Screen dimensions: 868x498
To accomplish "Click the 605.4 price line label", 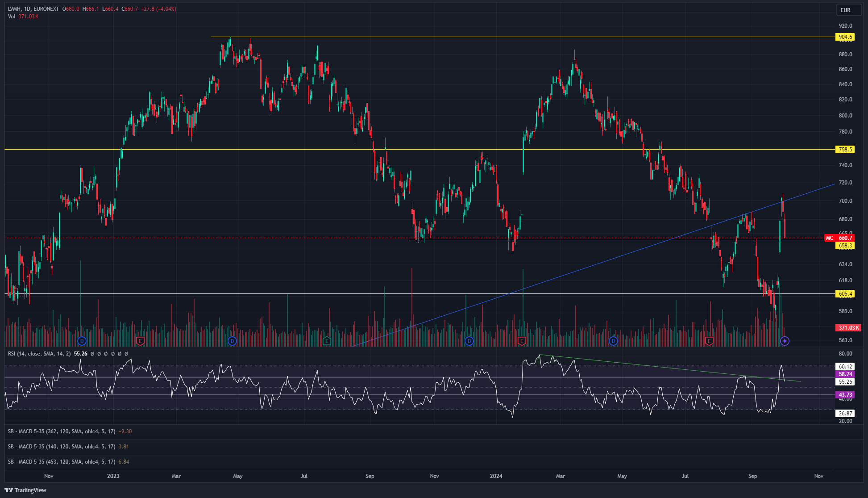I will (845, 294).
